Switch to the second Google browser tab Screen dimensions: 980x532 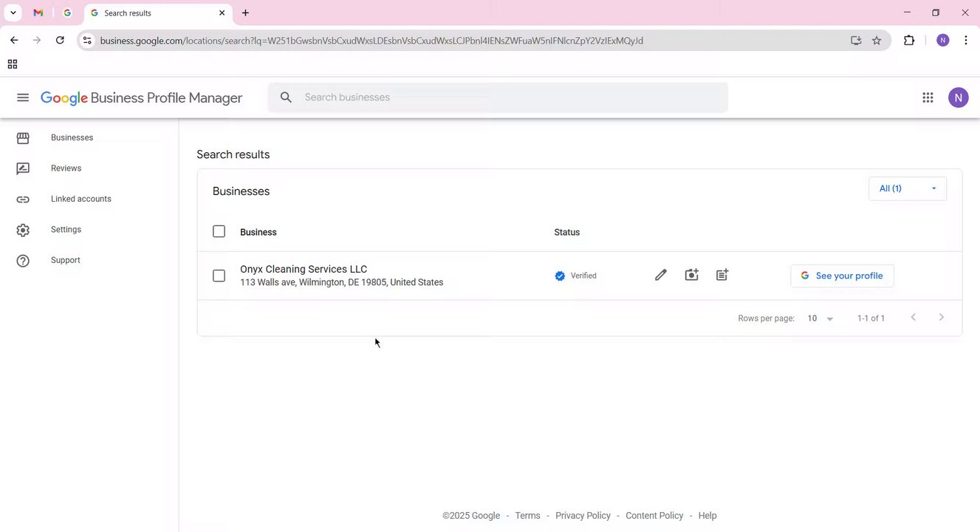(67, 13)
